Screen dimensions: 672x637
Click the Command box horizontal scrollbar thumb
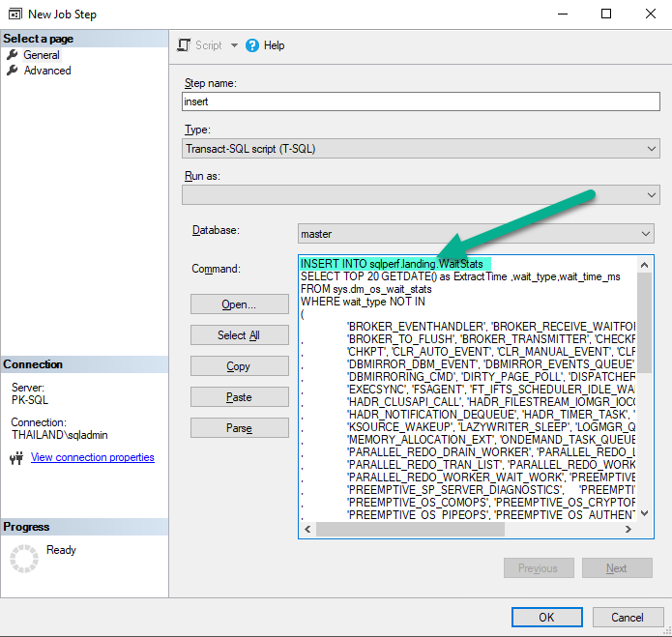(x=410, y=529)
